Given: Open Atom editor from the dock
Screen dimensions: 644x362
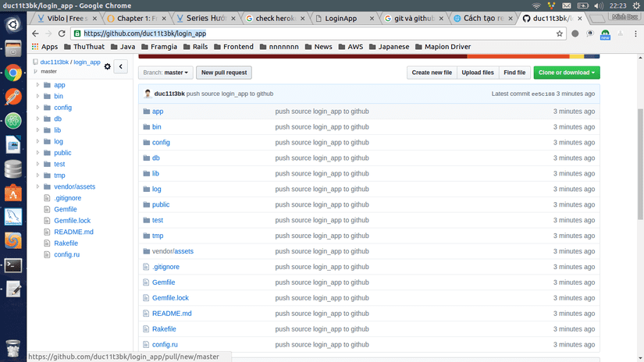Looking at the screenshot, I should [x=13, y=121].
